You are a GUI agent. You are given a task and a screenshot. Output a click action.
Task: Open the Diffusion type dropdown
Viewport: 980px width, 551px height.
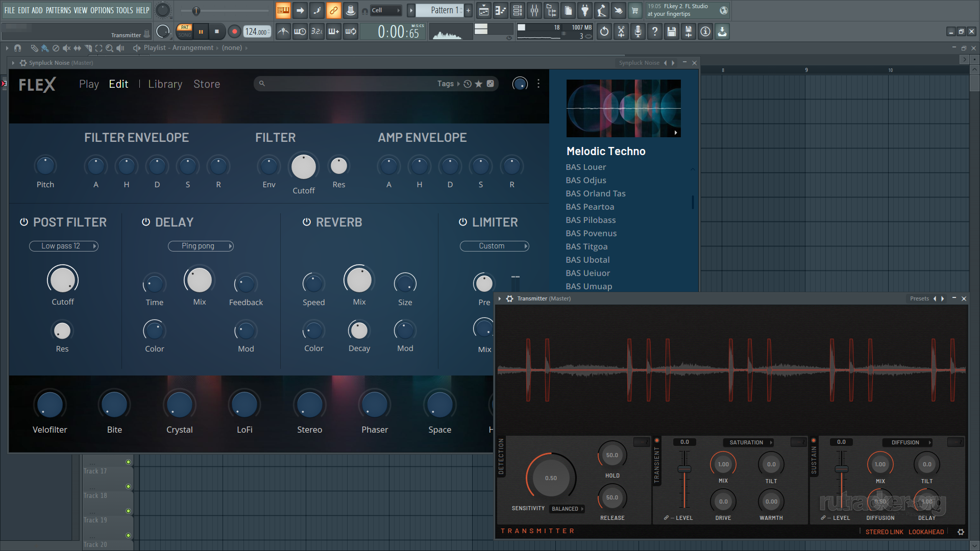point(908,442)
